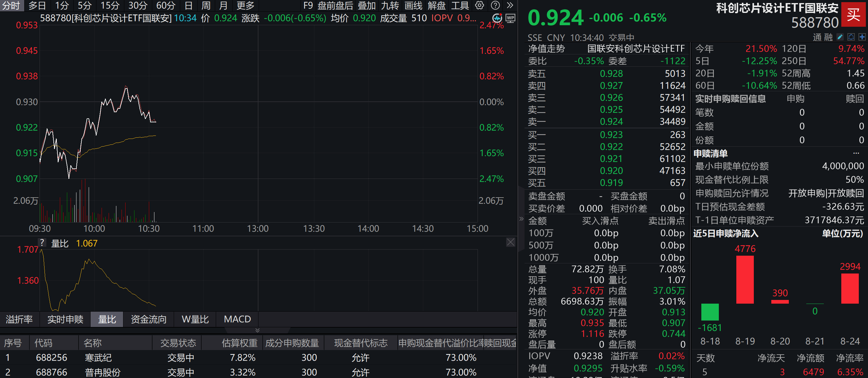
Task: Click the 近5日申赎净流入 header
Action: coord(725,234)
